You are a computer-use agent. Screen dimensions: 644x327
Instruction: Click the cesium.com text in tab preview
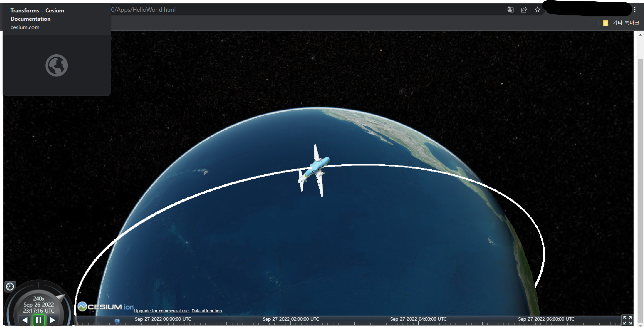click(25, 27)
